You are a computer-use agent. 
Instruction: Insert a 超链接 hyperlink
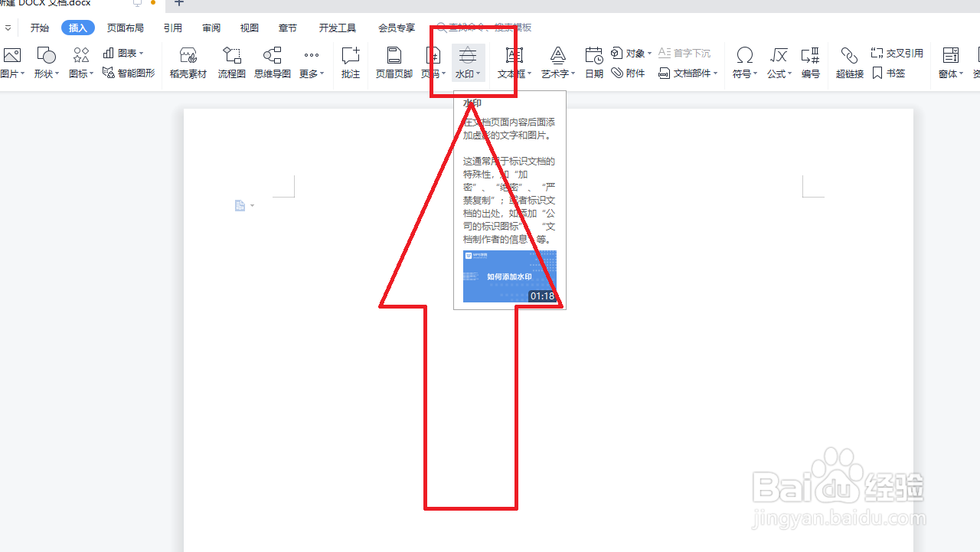tap(850, 63)
